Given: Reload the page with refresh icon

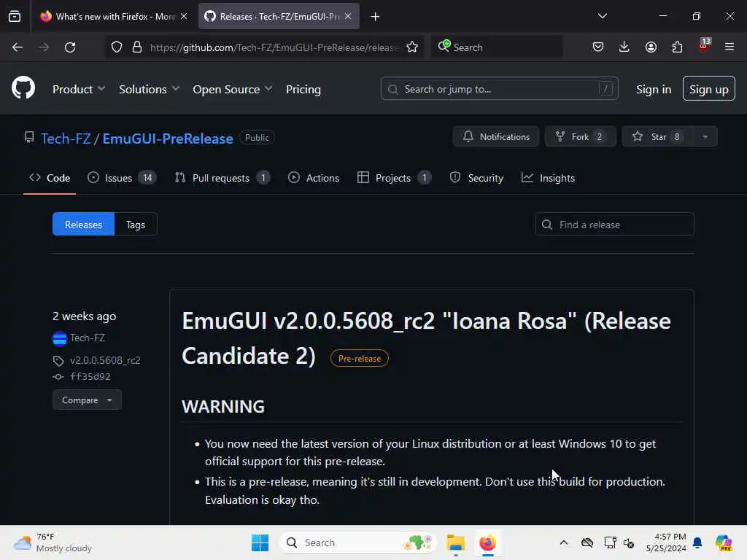Looking at the screenshot, I should 70,47.
